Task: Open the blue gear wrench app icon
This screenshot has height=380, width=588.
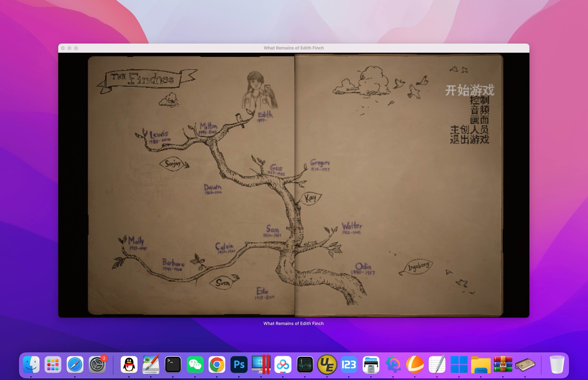Action: pyautogui.click(x=393, y=364)
